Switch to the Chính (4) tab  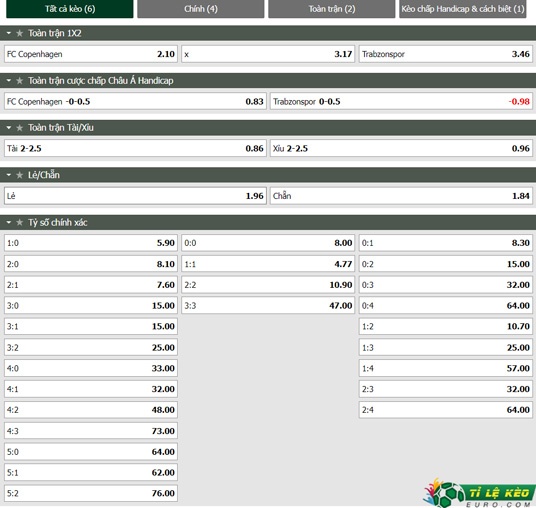201,9
